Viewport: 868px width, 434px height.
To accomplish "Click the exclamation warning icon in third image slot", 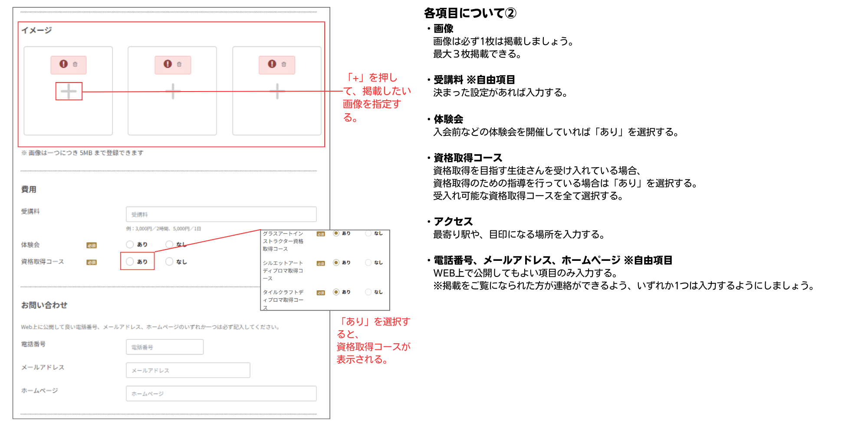I will (272, 64).
